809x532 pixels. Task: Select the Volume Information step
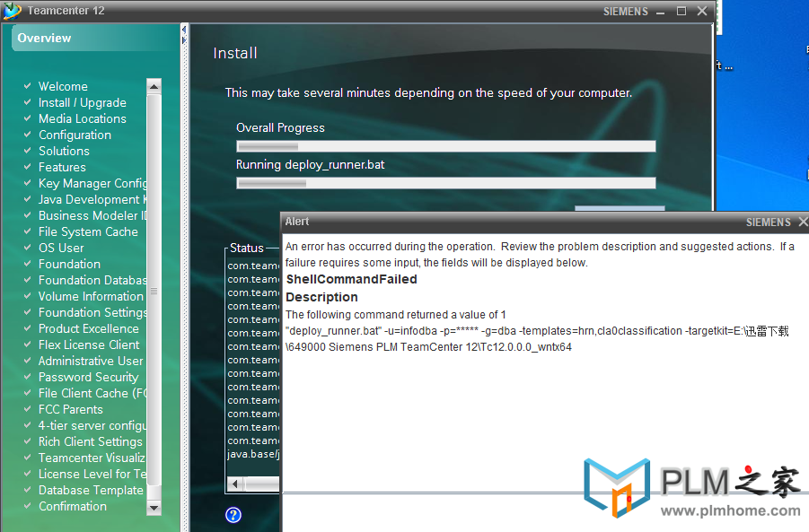91,296
